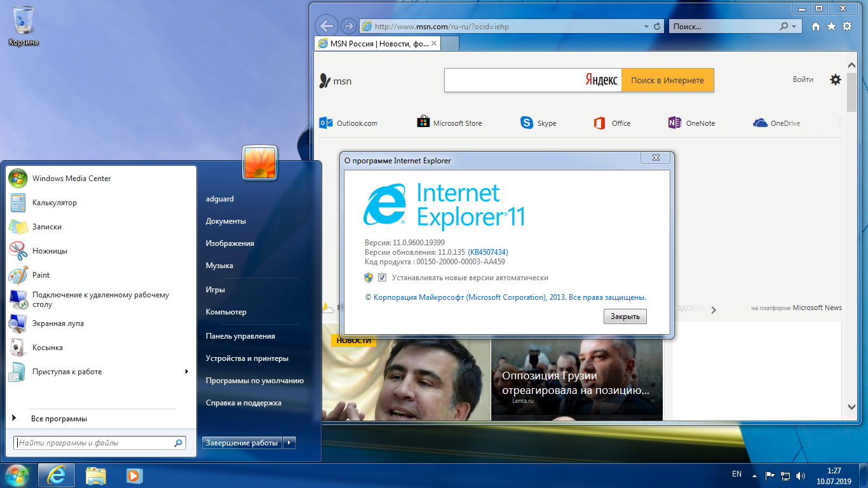
Task: Open the OneNote shortcut on MSN
Action: point(691,123)
